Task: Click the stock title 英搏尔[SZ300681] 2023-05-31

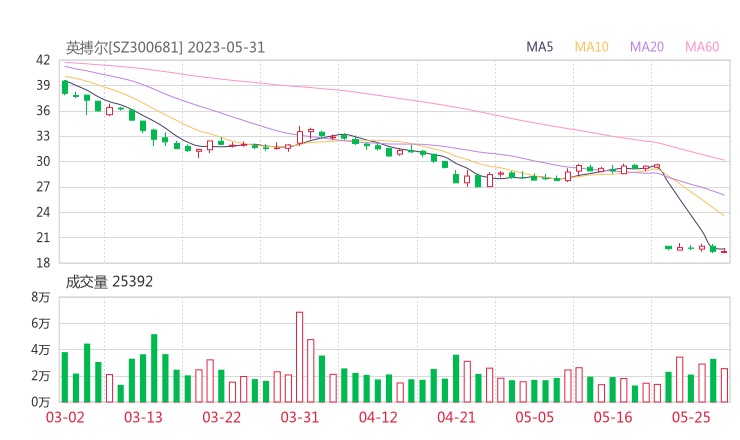Action: pyautogui.click(x=165, y=47)
